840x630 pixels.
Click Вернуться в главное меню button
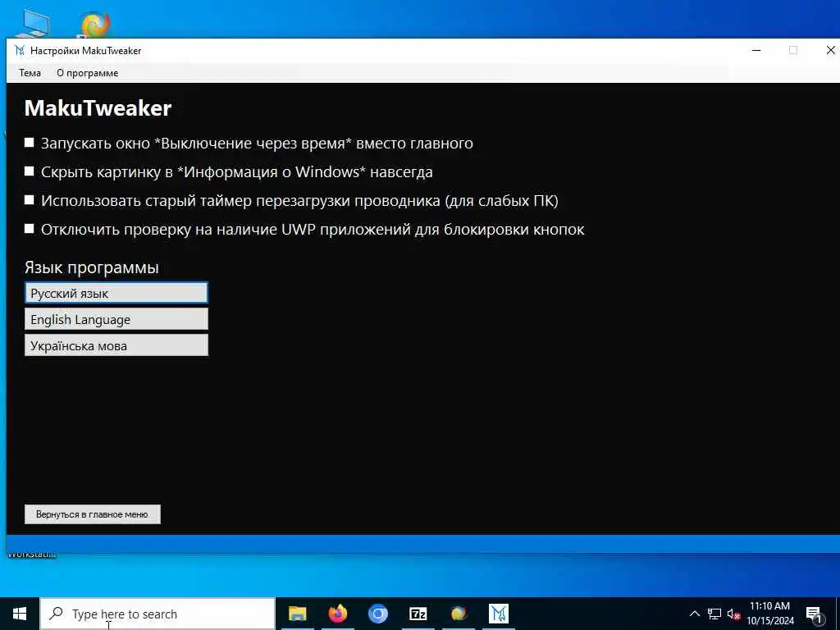[x=92, y=514]
